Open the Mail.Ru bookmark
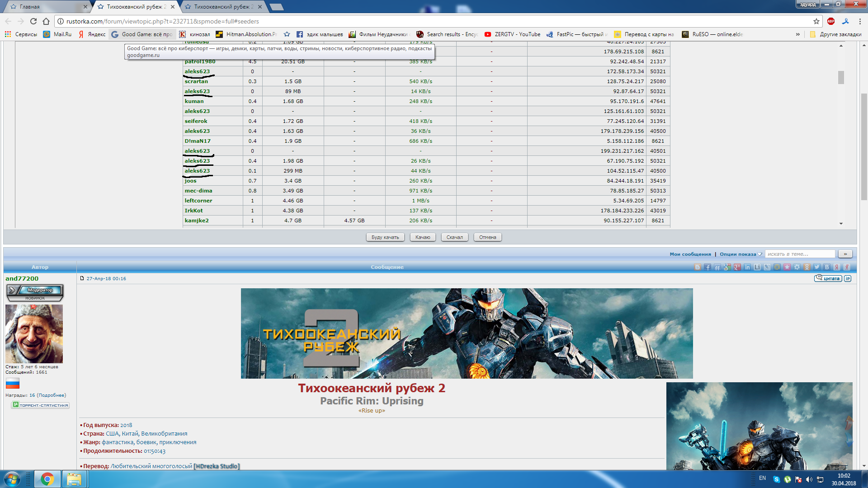This screenshot has height=488, width=868. coord(57,34)
